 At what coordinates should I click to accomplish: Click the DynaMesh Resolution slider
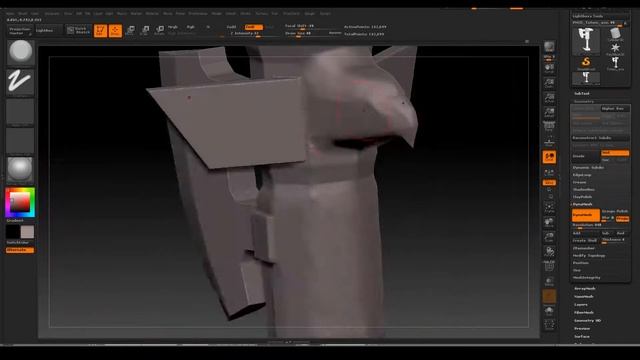point(600,225)
